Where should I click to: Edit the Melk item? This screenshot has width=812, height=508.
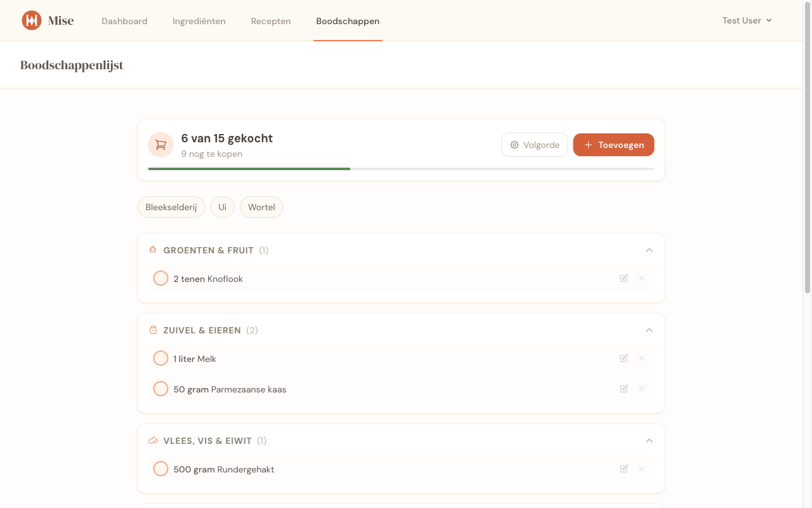pos(624,358)
